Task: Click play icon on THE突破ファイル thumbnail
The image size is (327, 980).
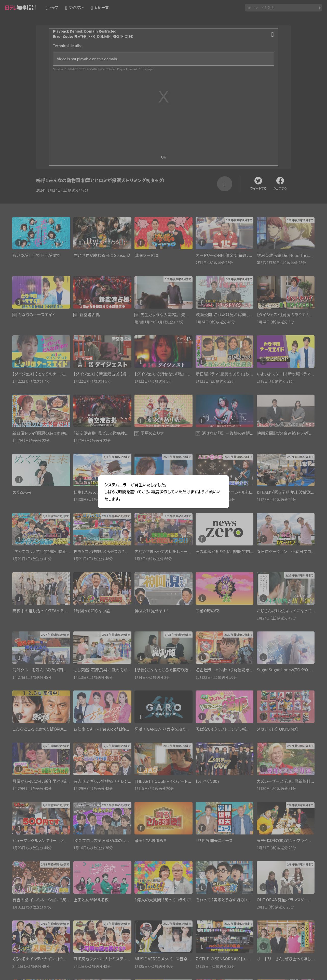Action: pos(80,947)
